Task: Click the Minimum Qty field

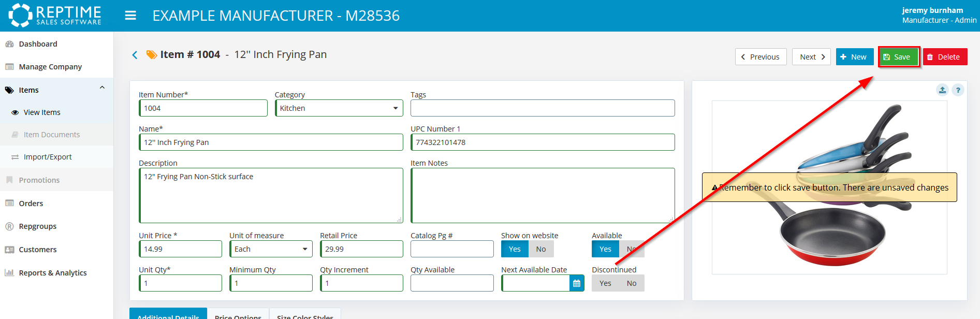Action: [x=271, y=283]
